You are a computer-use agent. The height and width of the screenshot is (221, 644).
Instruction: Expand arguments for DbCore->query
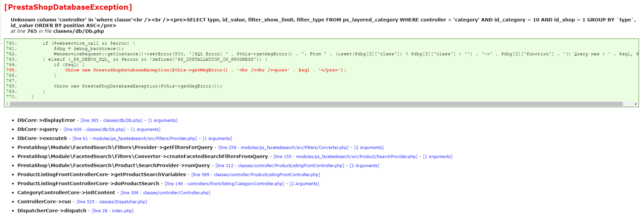(x=146, y=129)
